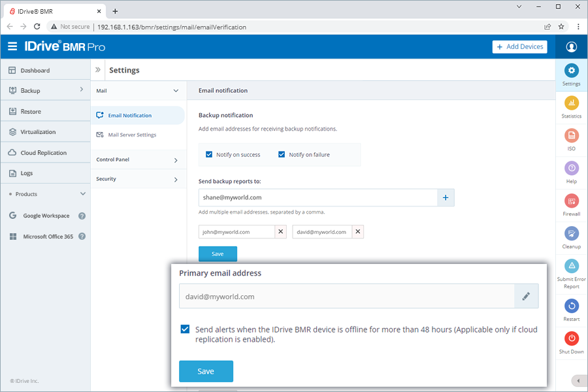Image resolution: width=588 pixels, height=392 pixels.
Task: Remove david@myworld.com from recipient list
Action: click(x=358, y=232)
